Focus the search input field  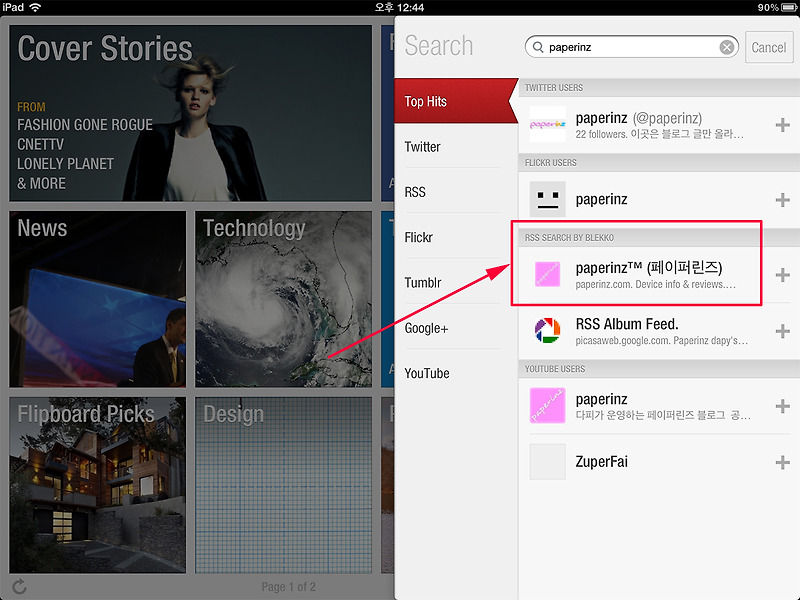[x=631, y=47]
